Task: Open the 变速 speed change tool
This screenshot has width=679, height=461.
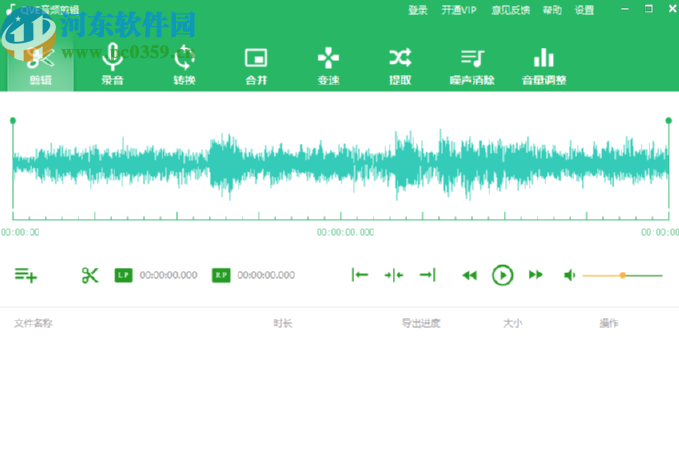Action: [328, 66]
